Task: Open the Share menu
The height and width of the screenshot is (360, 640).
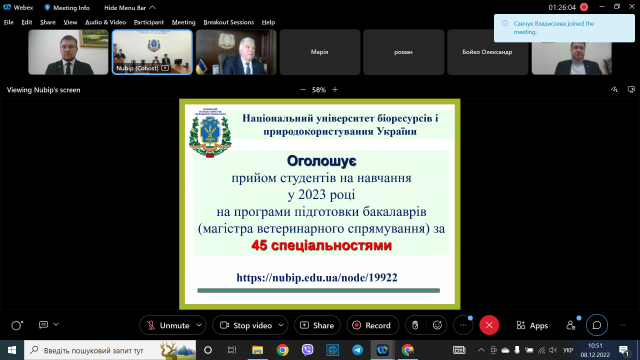Action: pos(48,22)
